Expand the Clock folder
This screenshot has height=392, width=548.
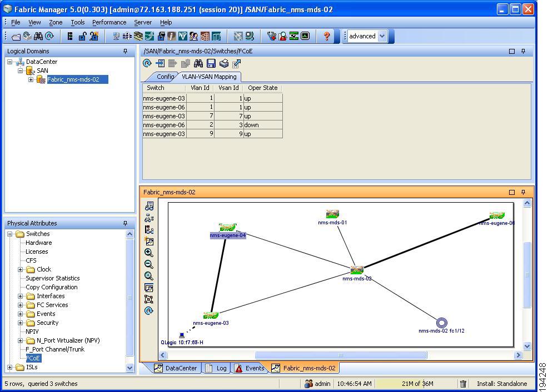[x=20, y=269]
